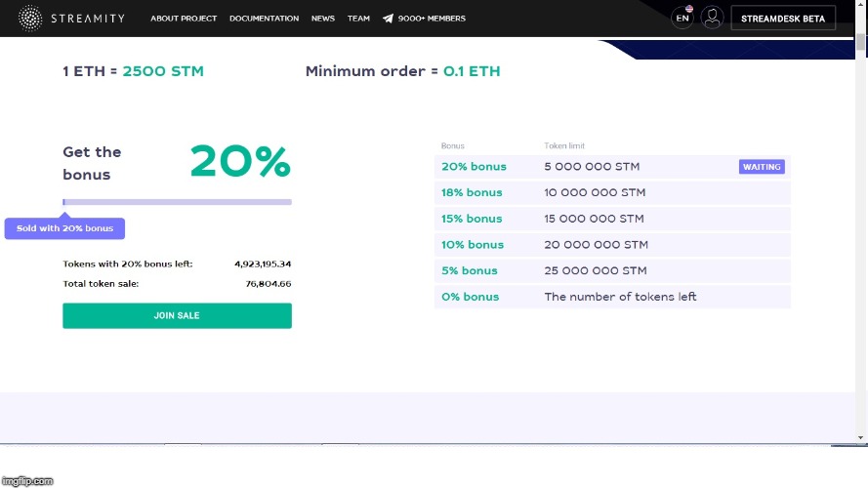Open the Documentation menu item

coord(264,19)
